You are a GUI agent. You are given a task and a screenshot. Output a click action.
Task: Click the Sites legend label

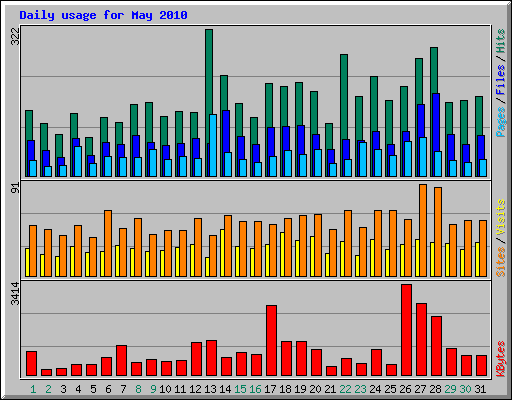point(501,262)
